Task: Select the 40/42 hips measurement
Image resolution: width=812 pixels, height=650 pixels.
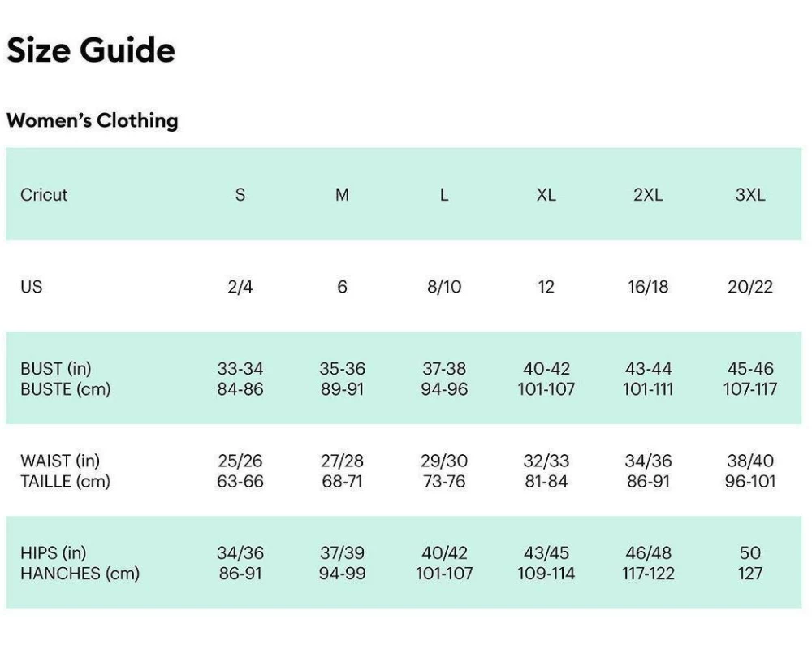Action: 444,553
